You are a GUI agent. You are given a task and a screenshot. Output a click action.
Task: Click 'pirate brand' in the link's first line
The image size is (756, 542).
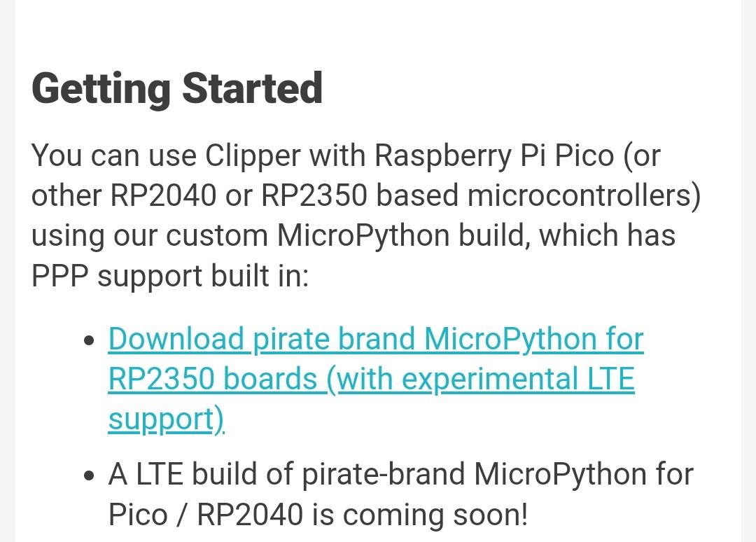click(x=334, y=339)
